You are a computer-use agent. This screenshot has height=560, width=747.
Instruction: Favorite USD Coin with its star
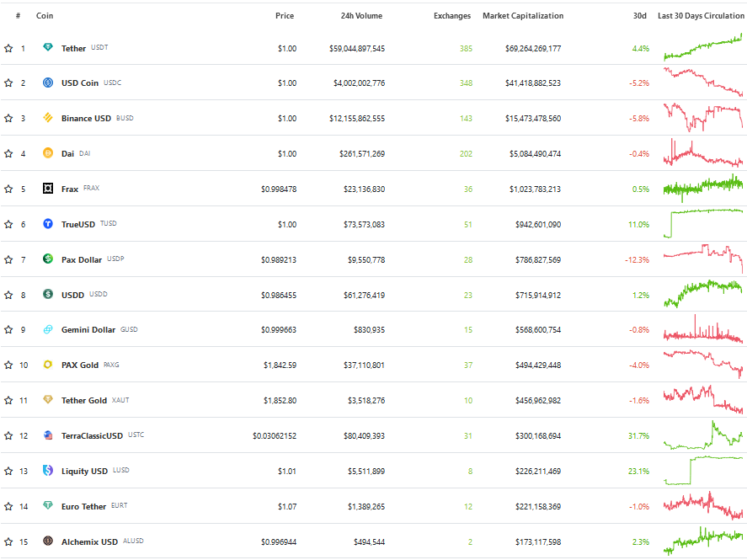click(8, 83)
